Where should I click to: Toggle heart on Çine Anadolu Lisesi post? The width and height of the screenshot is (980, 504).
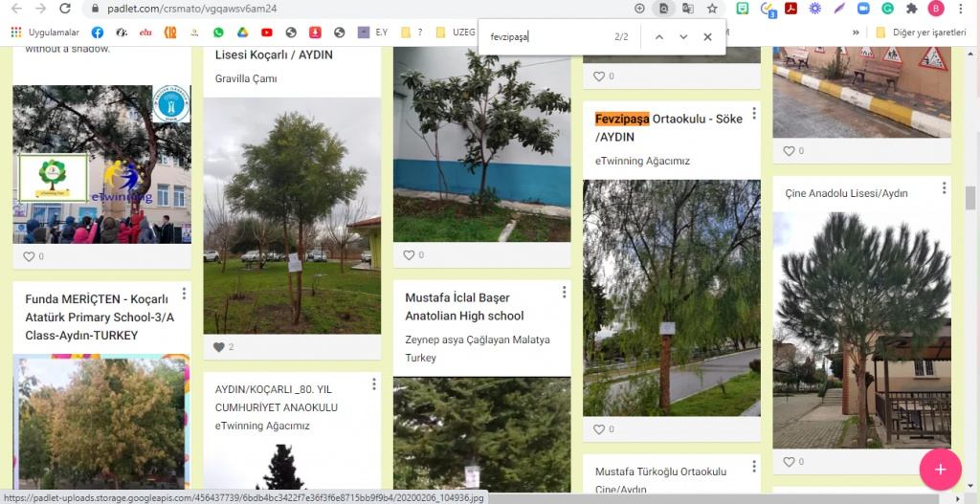[x=789, y=462]
